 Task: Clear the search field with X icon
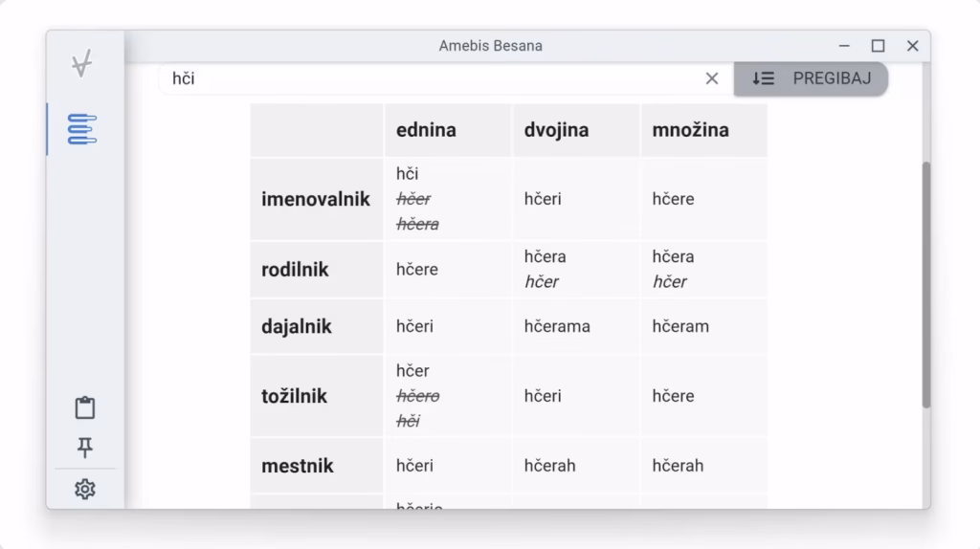711,78
